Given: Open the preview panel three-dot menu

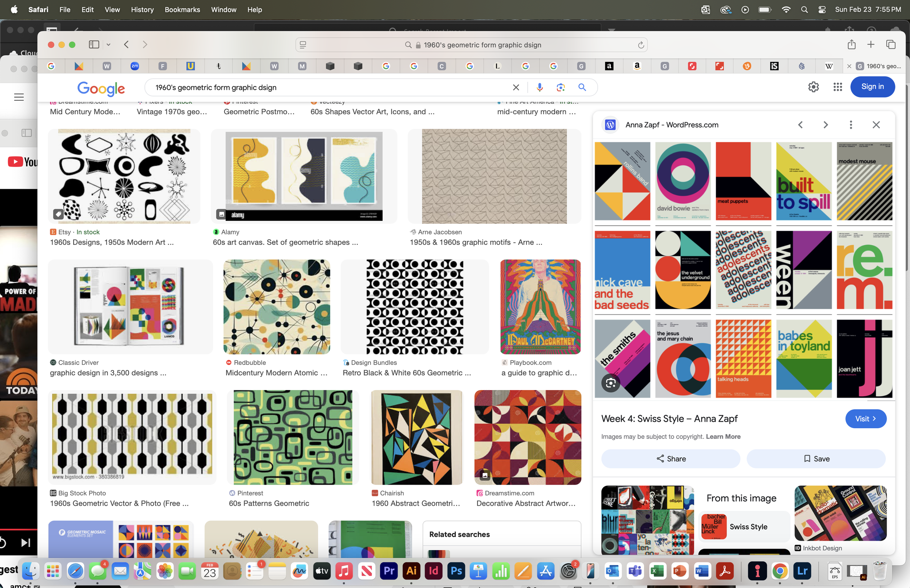Looking at the screenshot, I should (851, 125).
